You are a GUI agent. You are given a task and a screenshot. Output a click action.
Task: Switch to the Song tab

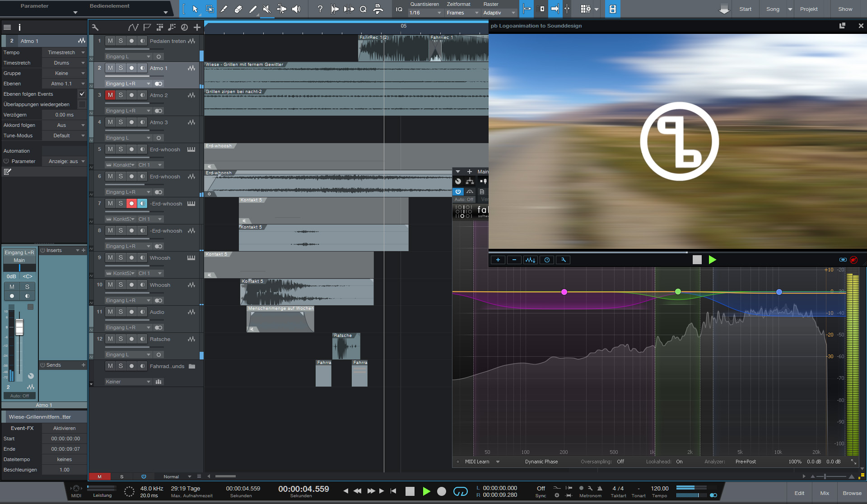point(773,9)
